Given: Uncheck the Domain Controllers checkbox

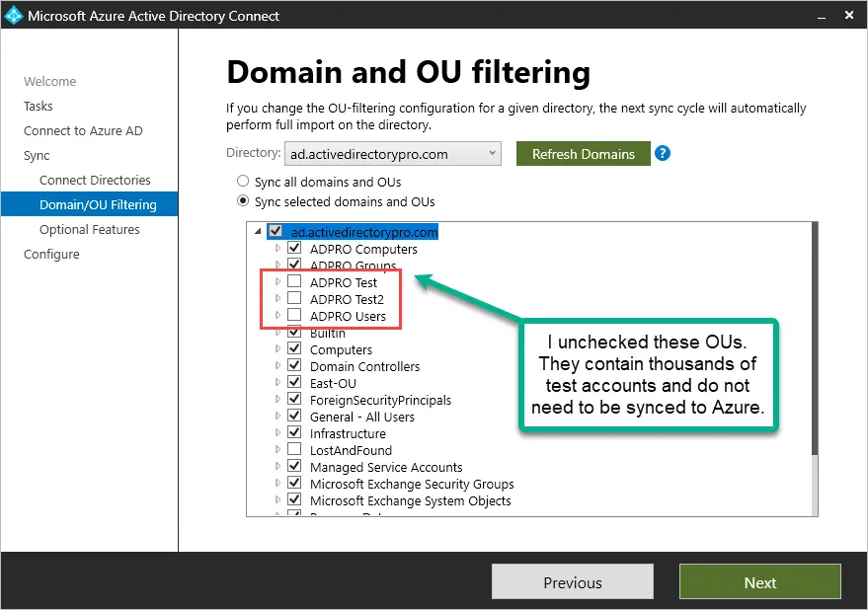Looking at the screenshot, I should point(294,365).
